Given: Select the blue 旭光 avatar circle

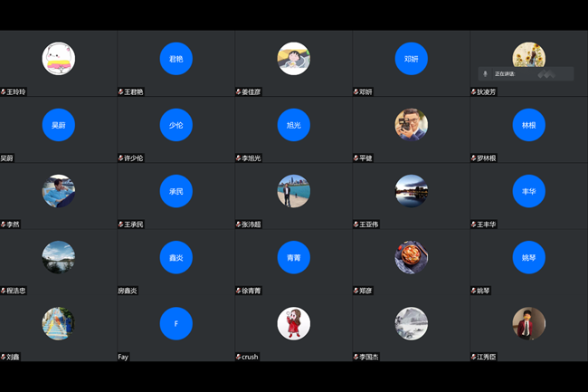Looking at the screenshot, I should tap(293, 125).
